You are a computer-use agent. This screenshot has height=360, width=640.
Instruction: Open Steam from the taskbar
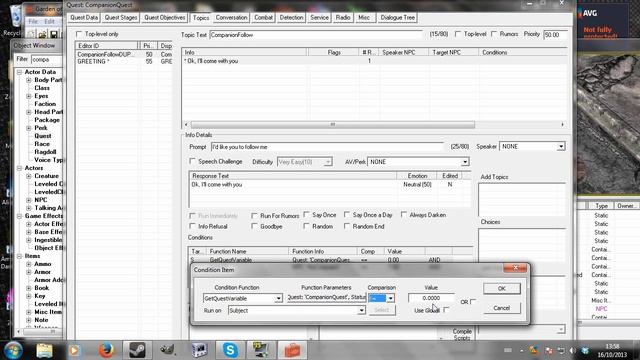point(137,350)
